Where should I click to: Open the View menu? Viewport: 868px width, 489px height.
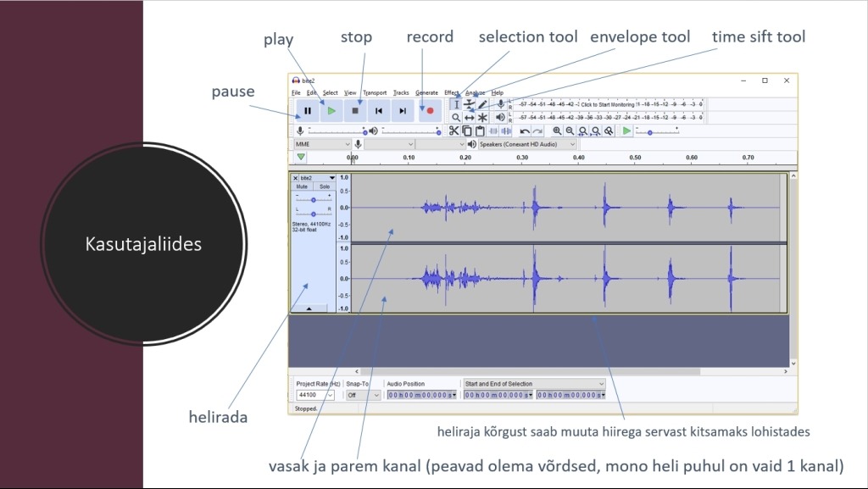click(x=350, y=93)
